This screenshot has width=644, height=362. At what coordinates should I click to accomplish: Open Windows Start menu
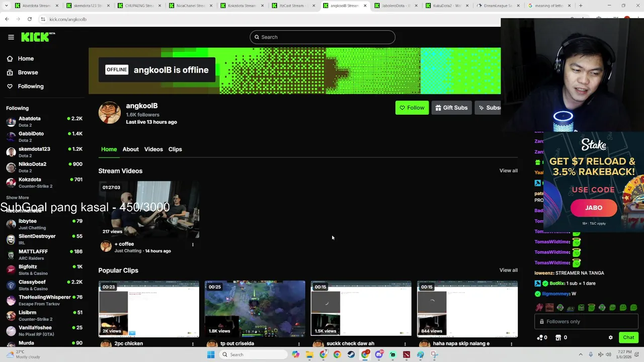coord(211,354)
